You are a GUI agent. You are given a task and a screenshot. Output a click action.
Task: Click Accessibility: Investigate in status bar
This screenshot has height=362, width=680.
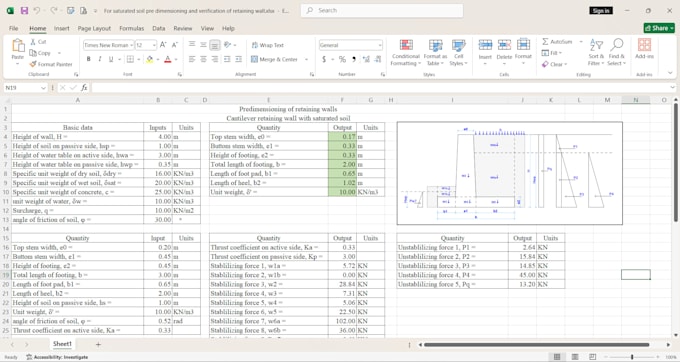(x=57, y=357)
